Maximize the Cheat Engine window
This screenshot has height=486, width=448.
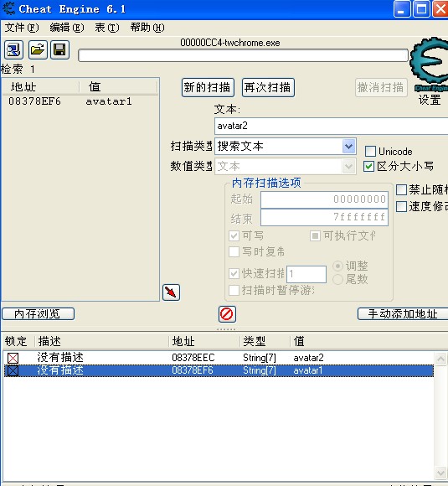pos(421,9)
